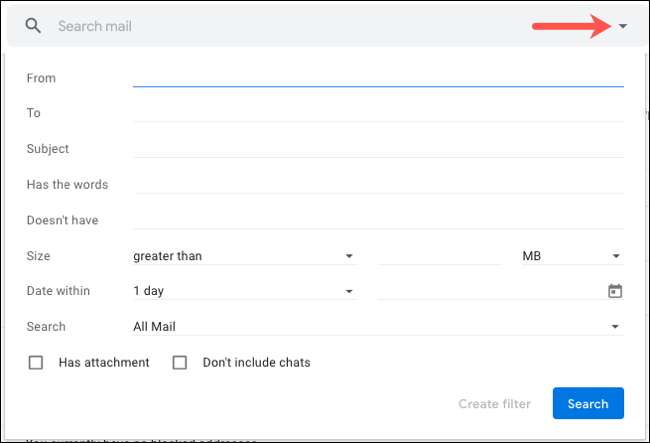Viewport: 650px width, 443px height.
Task: Click the date value input field
Action: (x=490, y=291)
